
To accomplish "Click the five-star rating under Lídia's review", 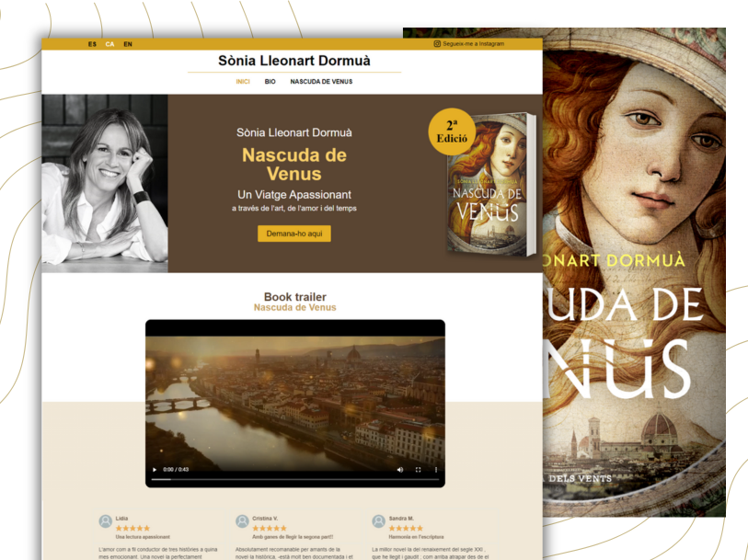I will tap(132, 528).
